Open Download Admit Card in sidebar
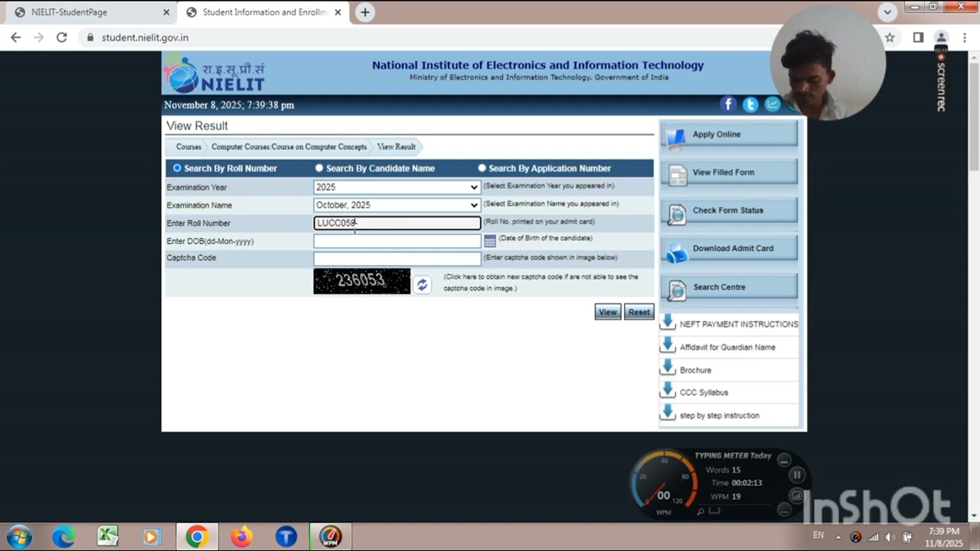Screen dimensions: 980x551 point(729,249)
